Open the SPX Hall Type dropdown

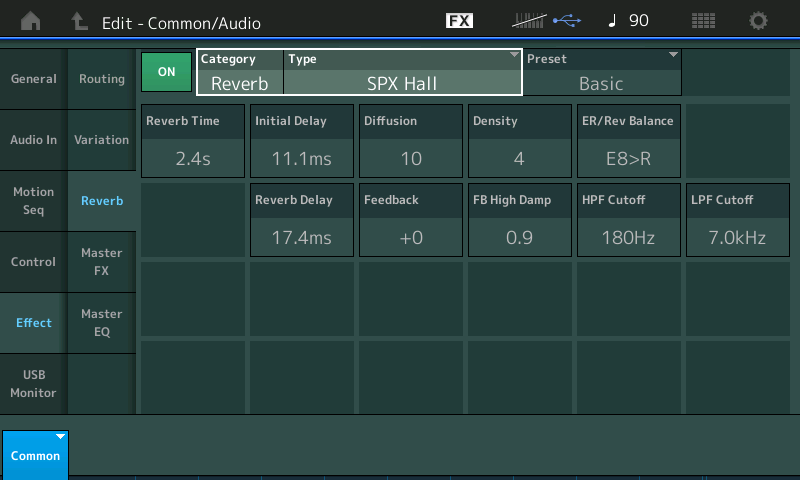(402, 72)
